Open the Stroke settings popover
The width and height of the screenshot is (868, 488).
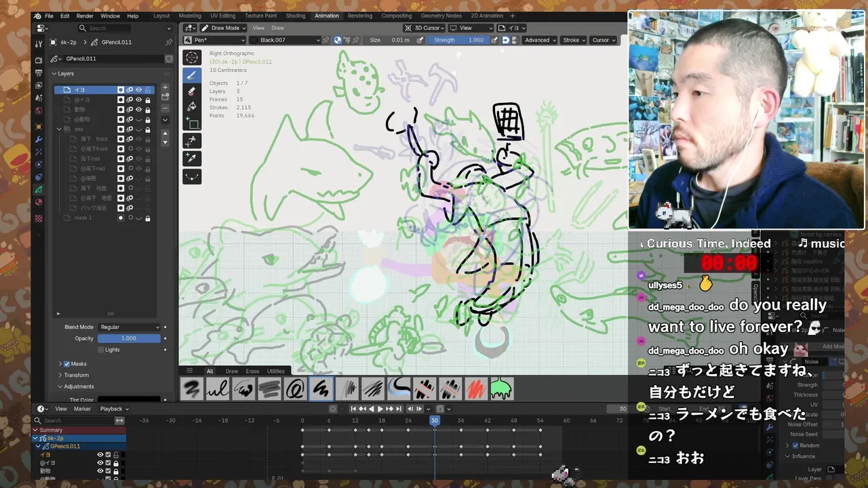(574, 40)
